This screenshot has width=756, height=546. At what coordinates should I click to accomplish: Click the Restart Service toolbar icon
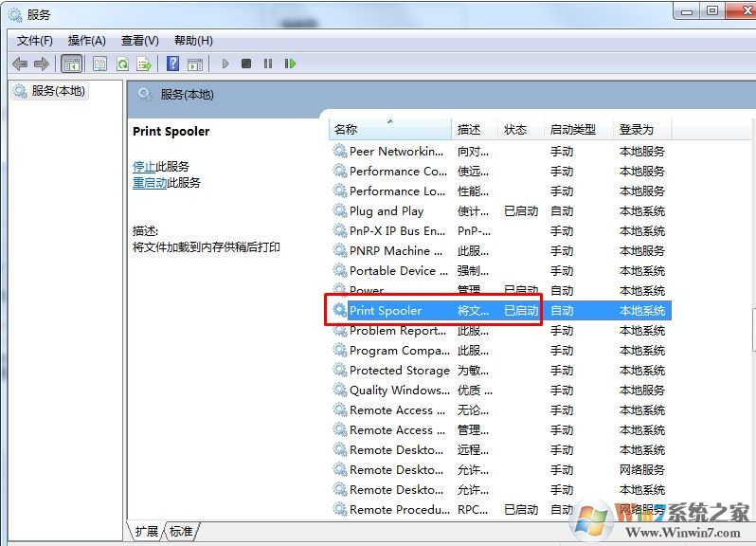[290, 64]
